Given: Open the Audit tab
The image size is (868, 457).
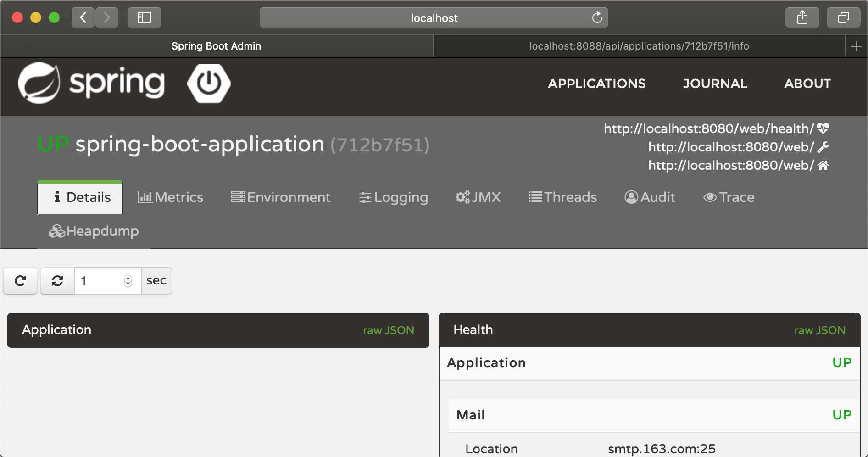Looking at the screenshot, I should coord(650,197).
